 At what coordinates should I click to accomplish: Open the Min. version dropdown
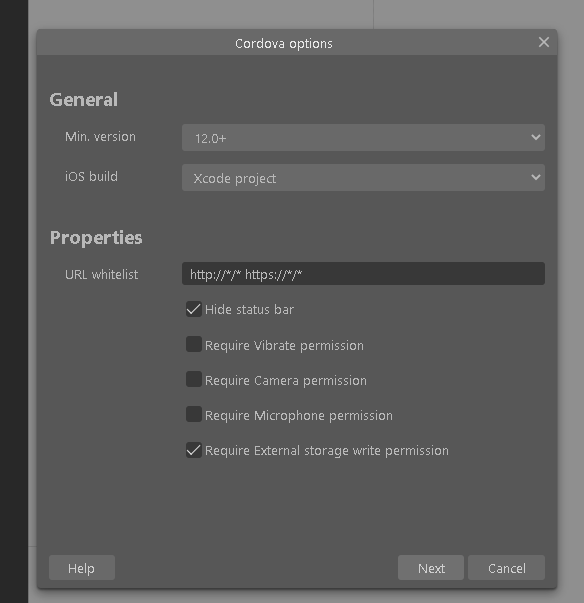tap(363, 138)
